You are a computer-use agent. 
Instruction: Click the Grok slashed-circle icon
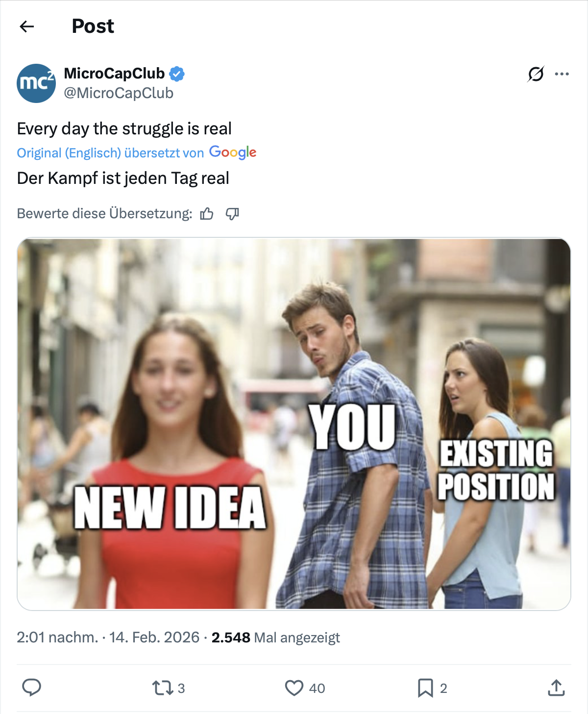[x=536, y=74]
